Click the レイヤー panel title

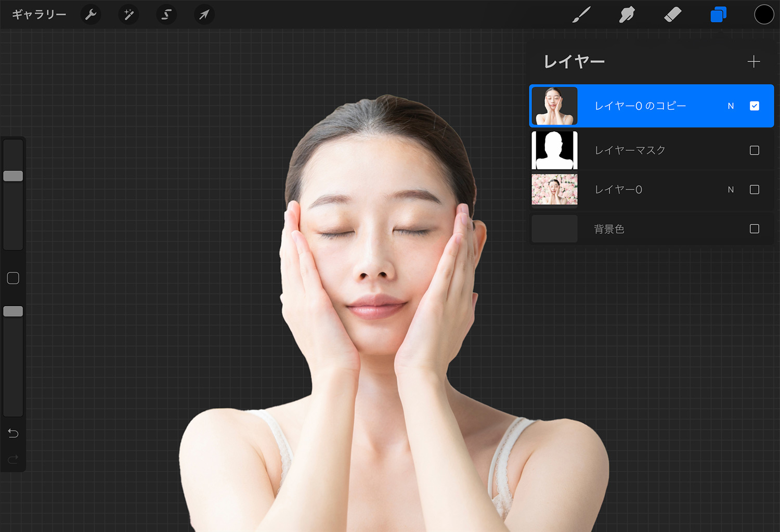tap(574, 62)
